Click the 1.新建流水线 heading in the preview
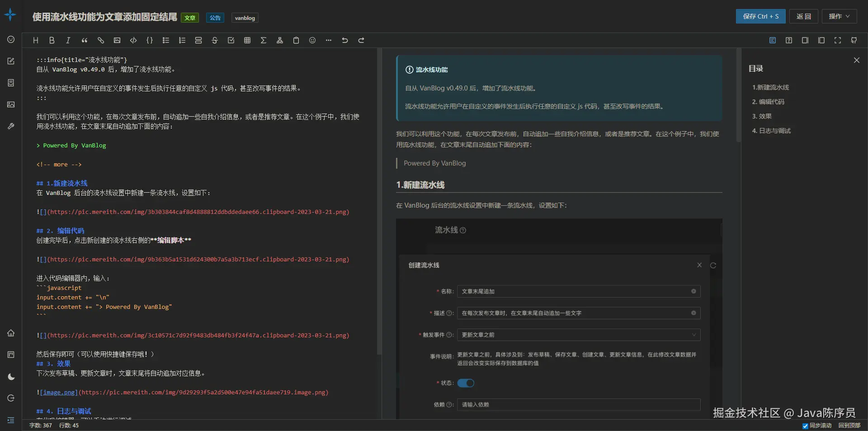The image size is (868, 431). pyautogui.click(x=420, y=185)
